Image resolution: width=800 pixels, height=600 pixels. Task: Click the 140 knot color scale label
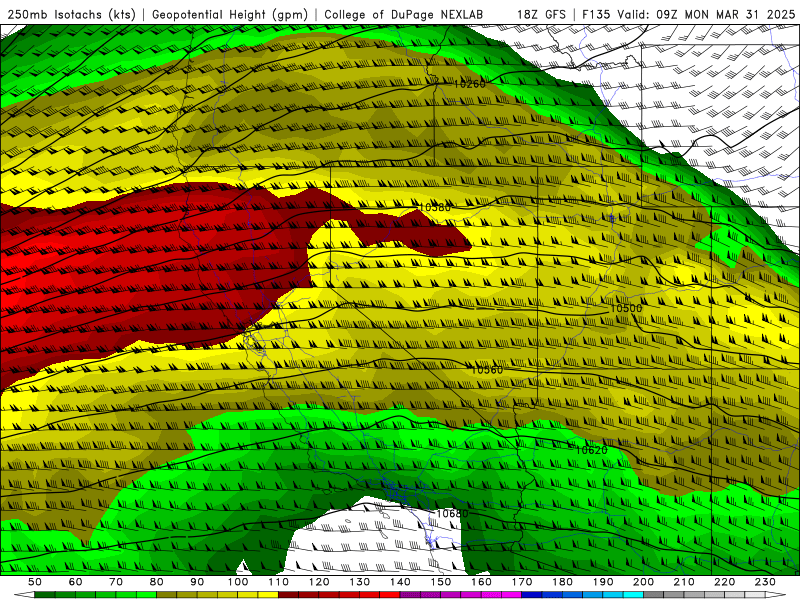[400, 582]
